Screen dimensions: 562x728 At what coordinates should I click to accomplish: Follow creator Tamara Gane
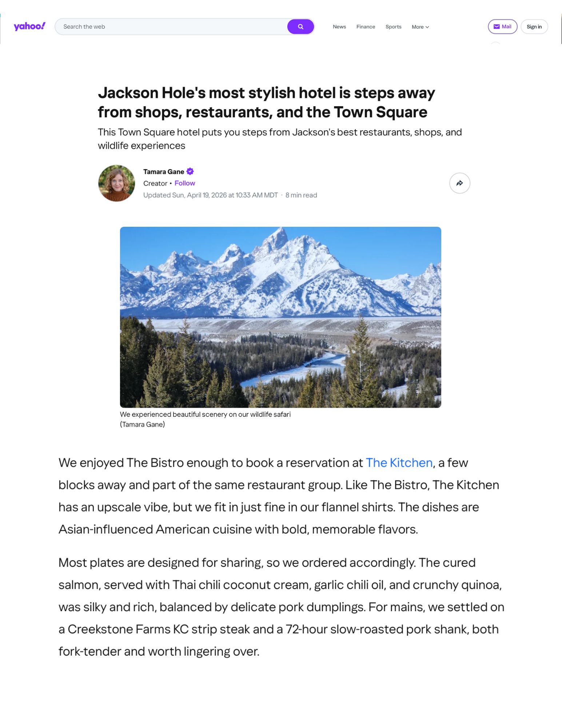click(185, 183)
